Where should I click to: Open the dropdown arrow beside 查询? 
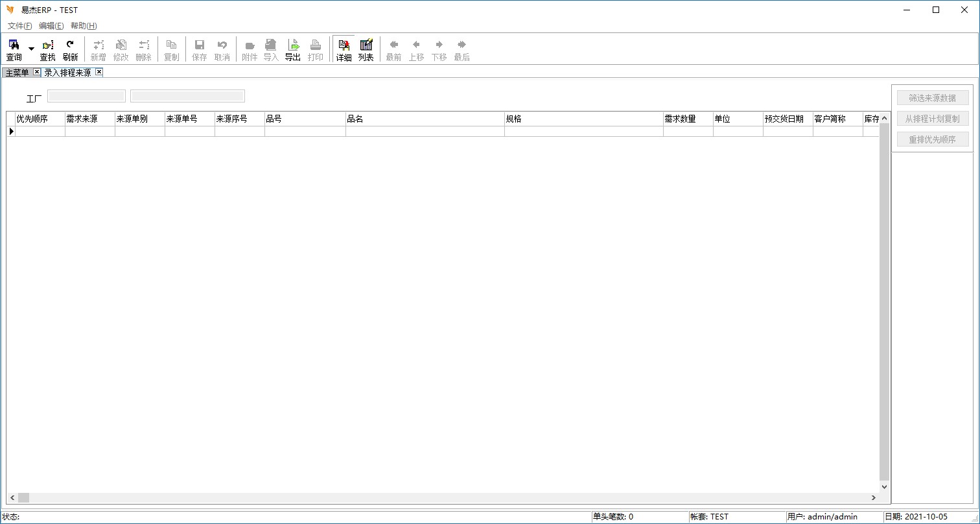point(31,49)
